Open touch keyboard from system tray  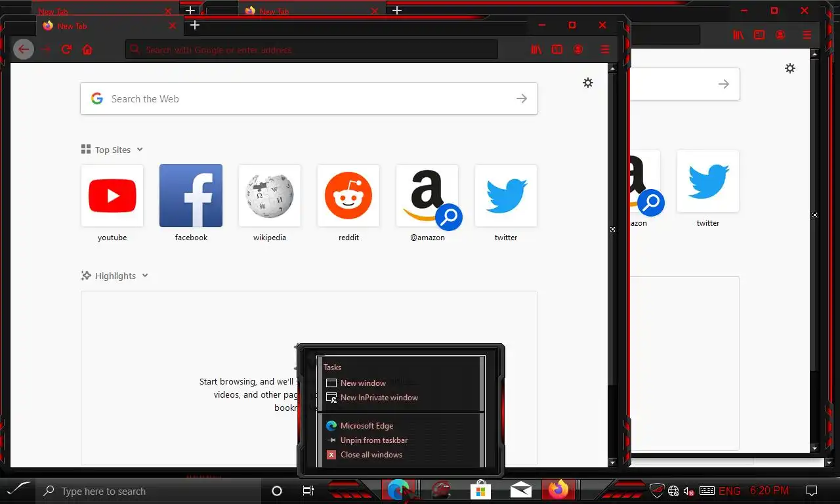707,491
